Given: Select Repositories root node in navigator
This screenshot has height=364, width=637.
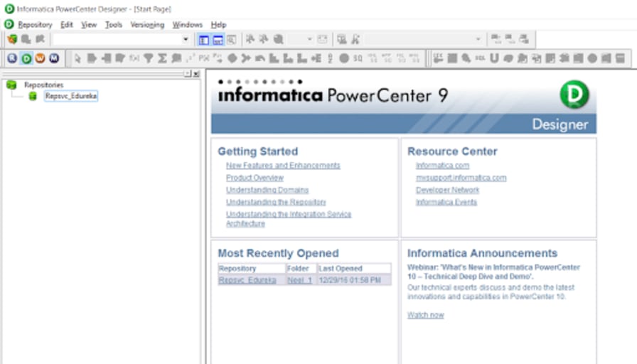Looking at the screenshot, I should [44, 85].
